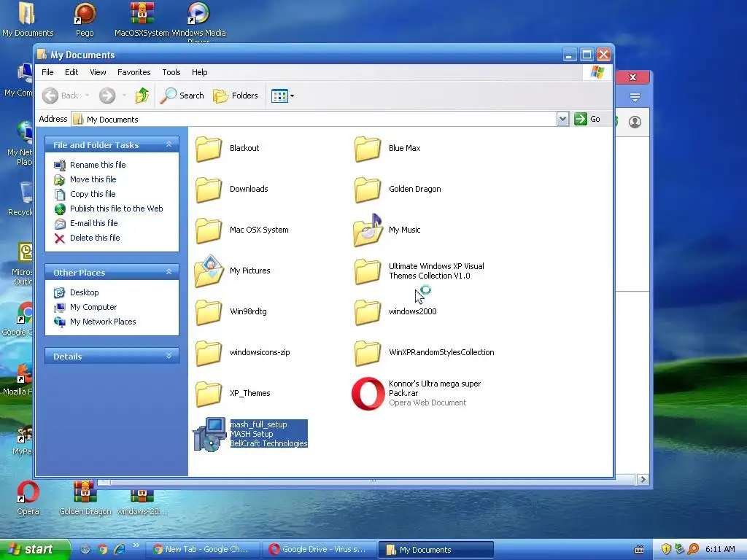The image size is (747, 560).
Task: Expand the Details panel
Action: pyautogui.click(x=169, y=356)
